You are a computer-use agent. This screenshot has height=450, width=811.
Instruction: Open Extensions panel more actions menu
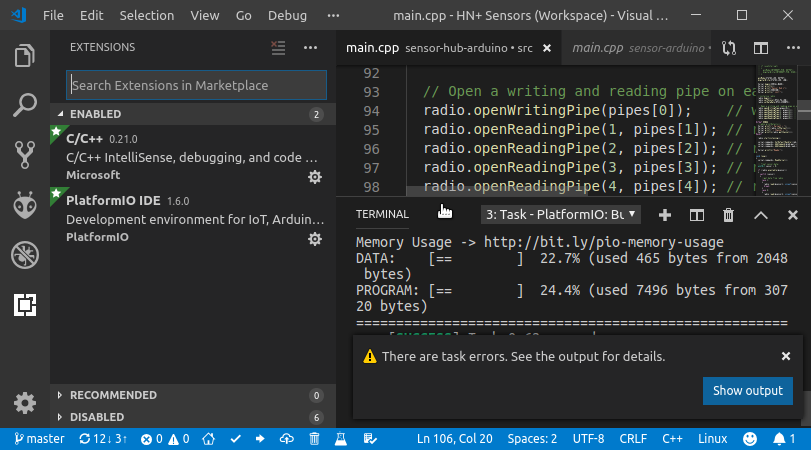pyautogui.click(x=310, y=48)
